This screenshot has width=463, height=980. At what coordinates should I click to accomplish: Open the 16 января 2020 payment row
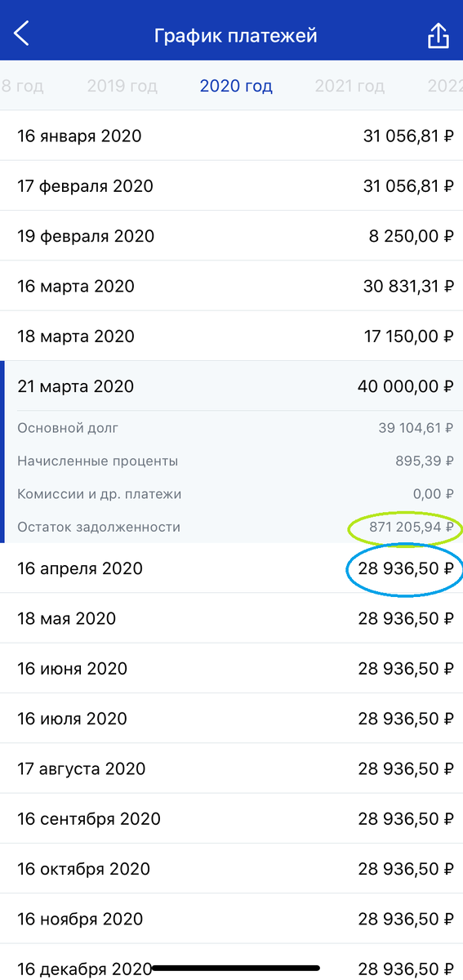(x=231, y=136)
